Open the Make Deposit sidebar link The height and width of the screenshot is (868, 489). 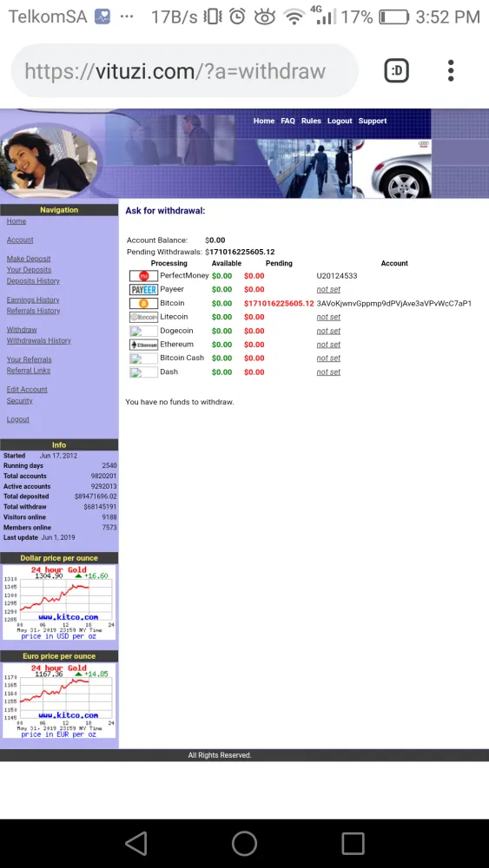coord(29,259)
